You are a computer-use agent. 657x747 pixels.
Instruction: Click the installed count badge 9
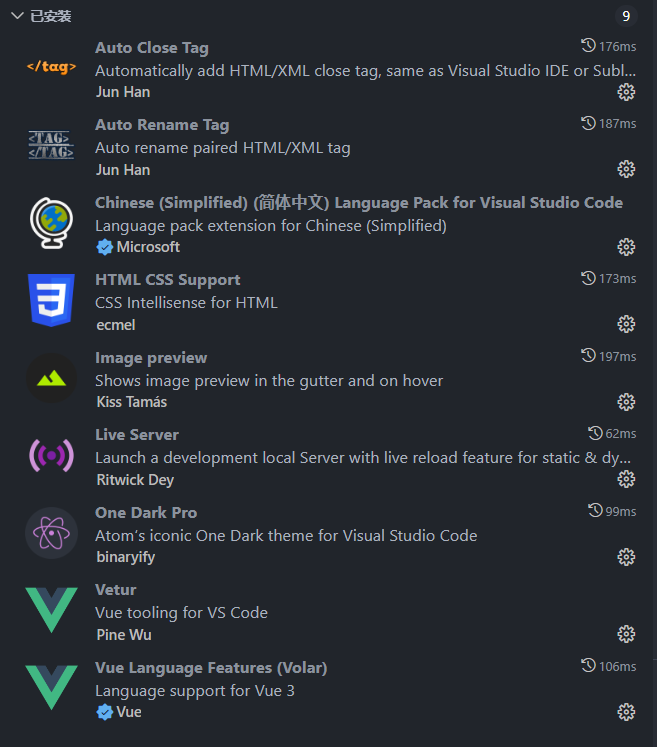[626, 16]
